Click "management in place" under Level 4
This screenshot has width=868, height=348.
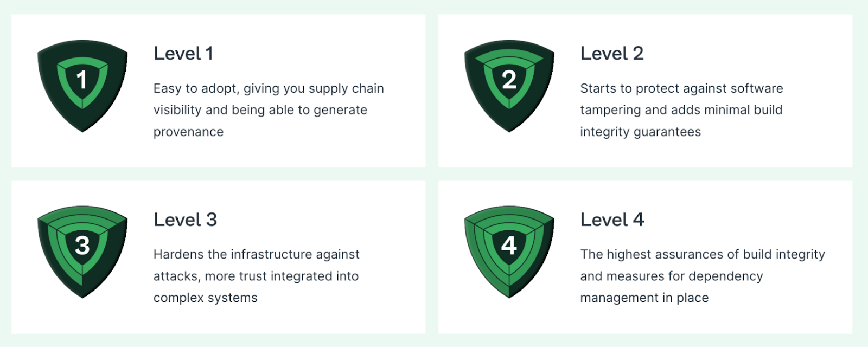[x=644, y=298]
